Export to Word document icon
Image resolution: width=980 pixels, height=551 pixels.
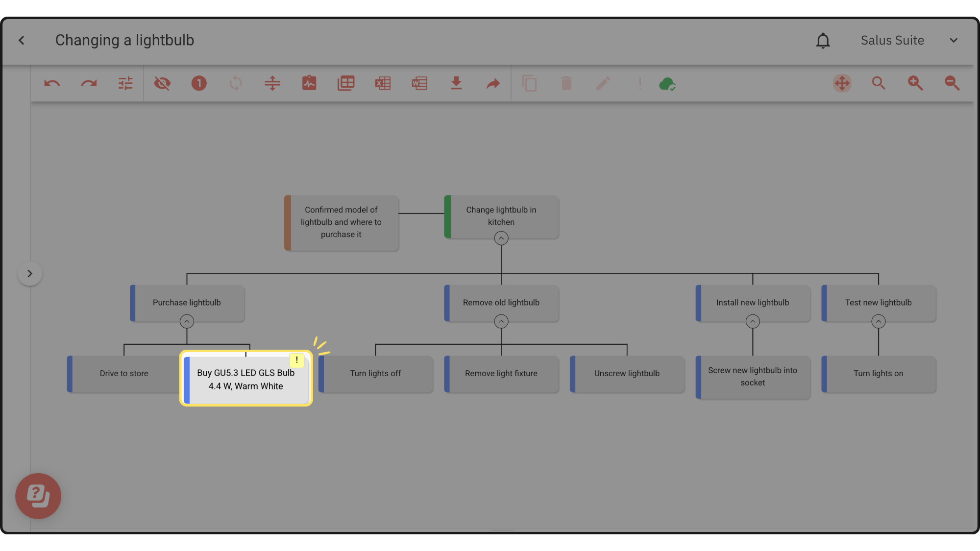pos(419,83)
